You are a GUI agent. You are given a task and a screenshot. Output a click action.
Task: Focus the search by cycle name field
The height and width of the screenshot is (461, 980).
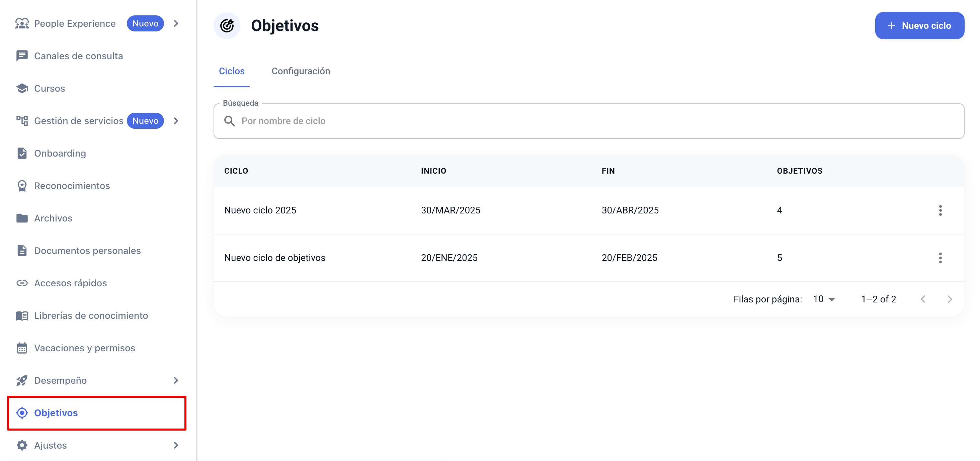(588, 121)
